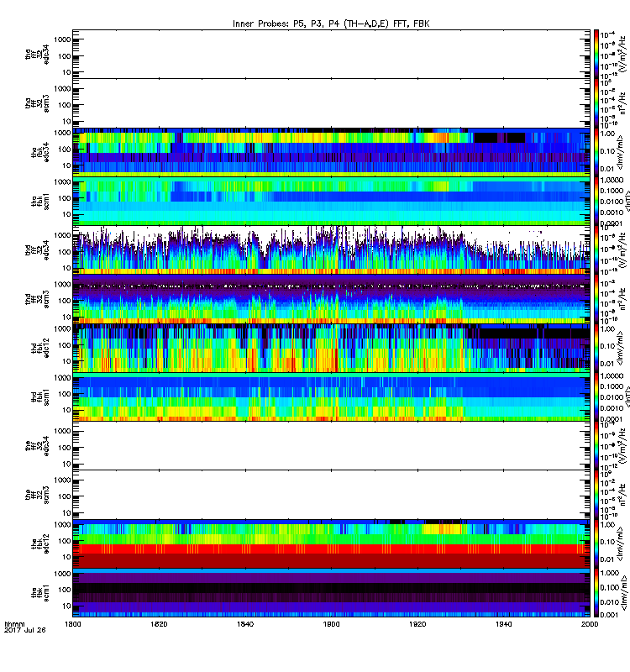Click inside the bottom 'the fbk scm1' spectrogram
Image resolution: width=630 pixels, height=672 pixels.
pyautogui.click(x=331, y=593)
